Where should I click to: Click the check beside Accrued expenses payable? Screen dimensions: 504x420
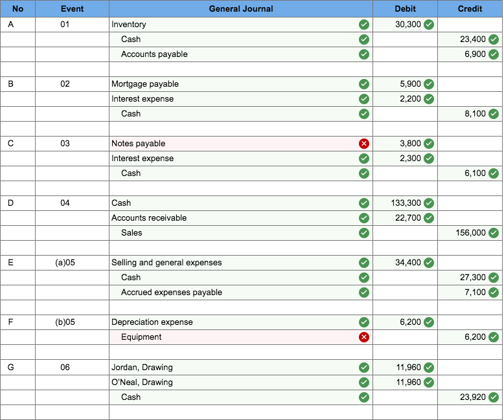pos(364,293)
